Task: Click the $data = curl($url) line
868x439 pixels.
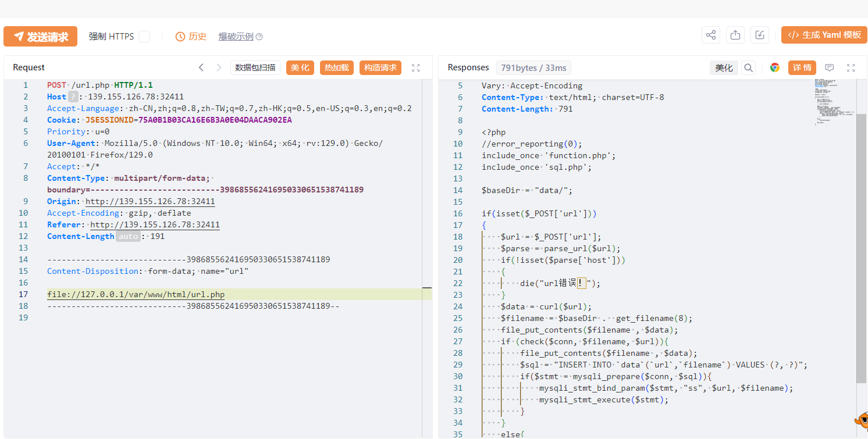Action: pyautogui.click(x=546, y=306)
